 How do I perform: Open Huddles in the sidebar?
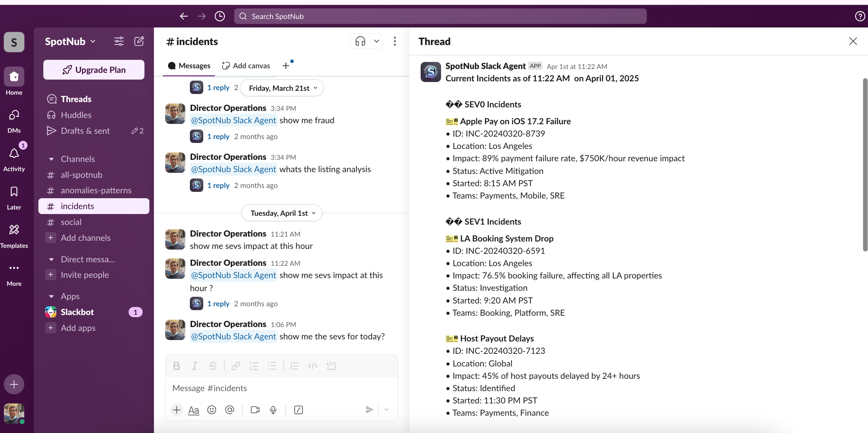[94, 115]
